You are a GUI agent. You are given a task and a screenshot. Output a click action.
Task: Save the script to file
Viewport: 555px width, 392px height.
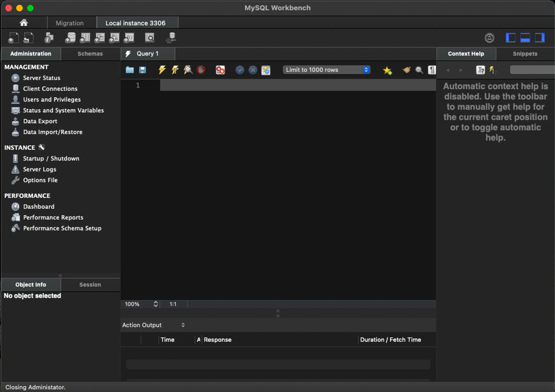tap(142, 70)
